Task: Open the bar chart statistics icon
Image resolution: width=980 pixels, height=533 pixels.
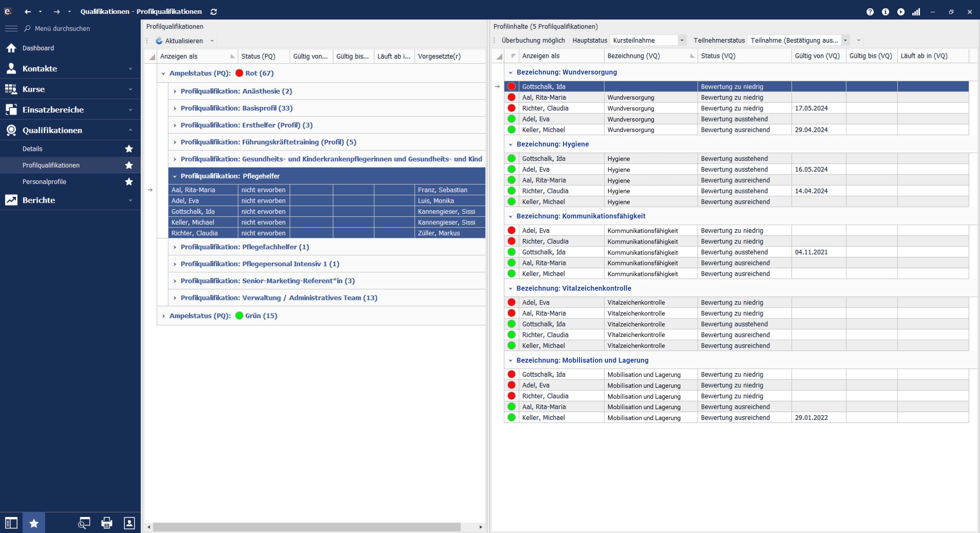Action: (916, 12)
